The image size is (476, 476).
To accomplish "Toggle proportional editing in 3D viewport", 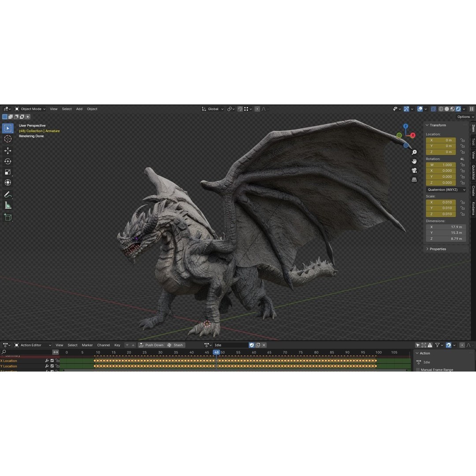I will pyautogui.click(x=257, y=109).
